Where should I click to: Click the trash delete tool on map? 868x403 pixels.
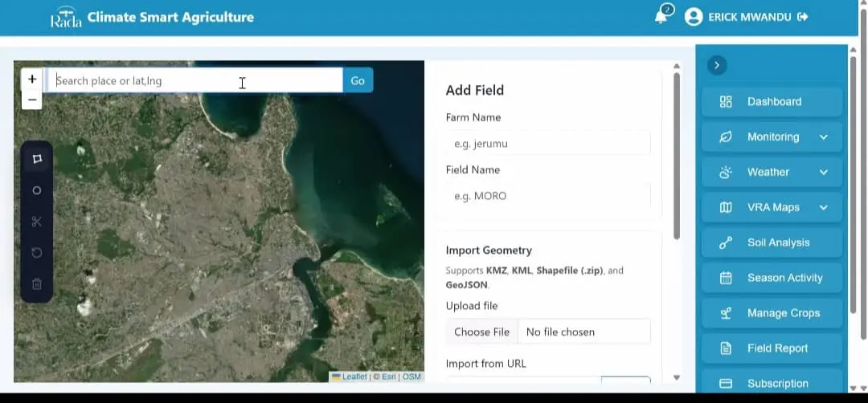[36, 284]
